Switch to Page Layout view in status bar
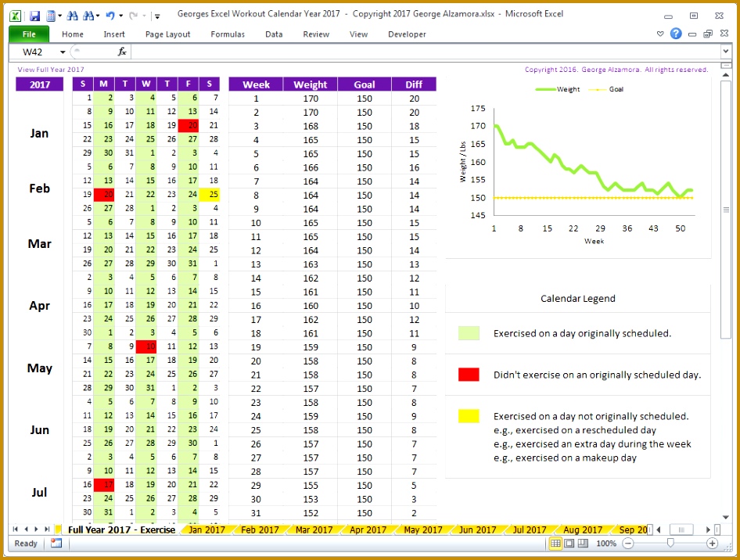 569,544
